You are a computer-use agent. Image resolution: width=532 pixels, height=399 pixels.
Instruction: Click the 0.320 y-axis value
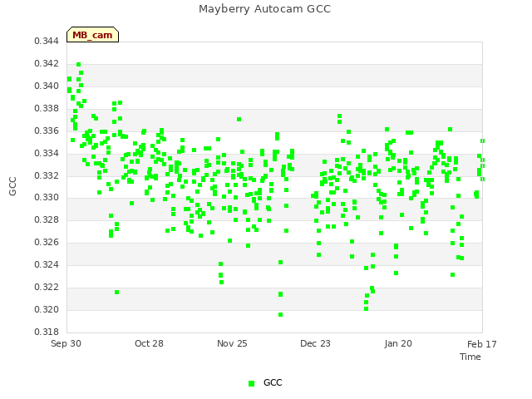(x=47, y=309)
